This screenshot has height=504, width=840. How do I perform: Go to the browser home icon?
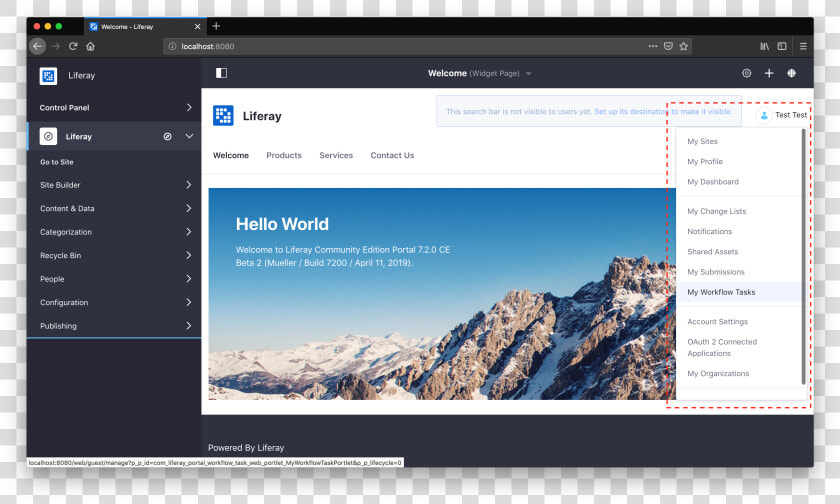point(91,46)
